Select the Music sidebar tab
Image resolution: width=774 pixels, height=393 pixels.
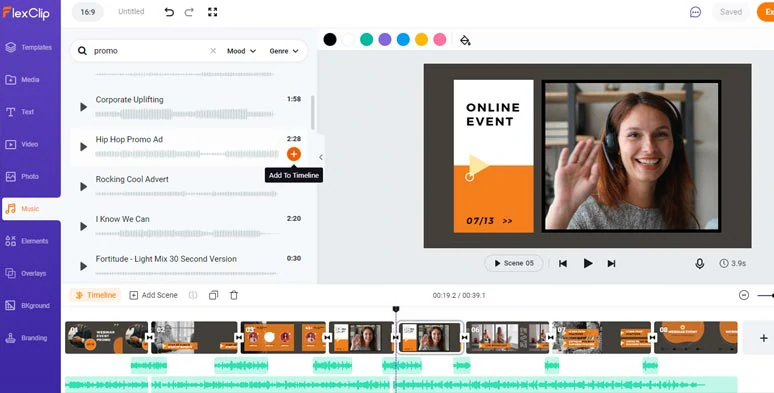point(31,209)
